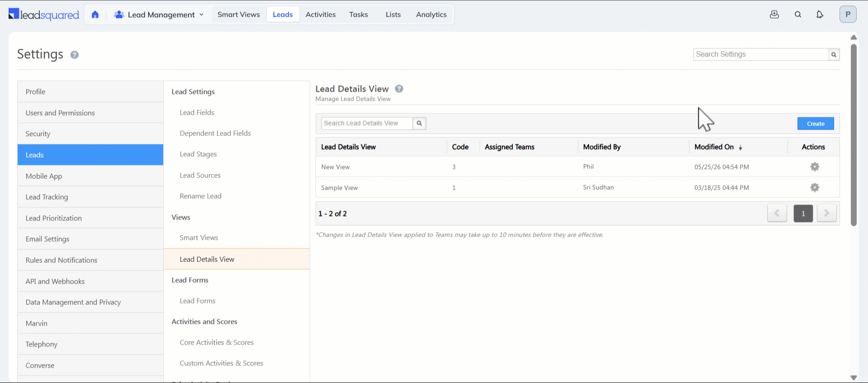The height and width of the screenshot is (383, 868).
Task: Go to previous page arrow
Action: tap(777, 213)
